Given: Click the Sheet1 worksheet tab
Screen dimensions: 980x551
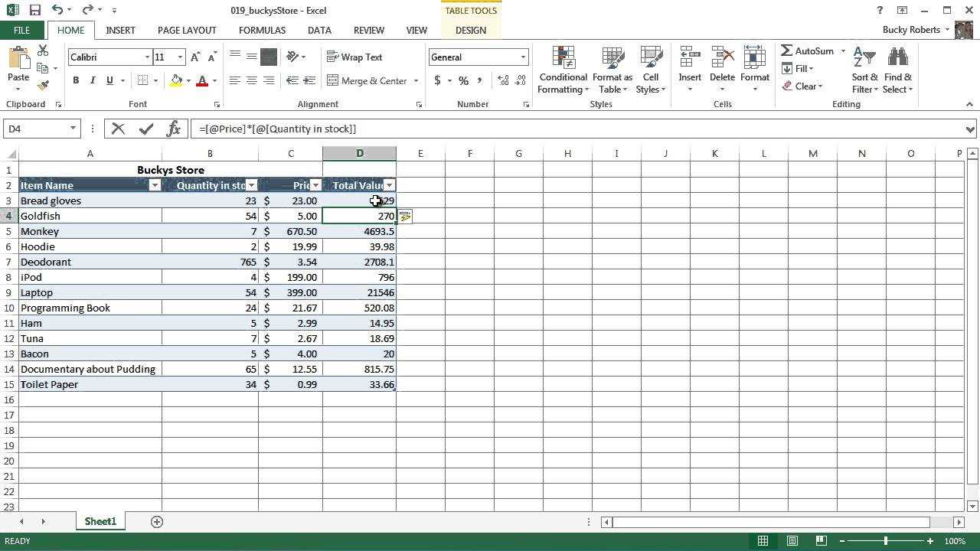Looking at the screenshot, I should pos(100,521).
